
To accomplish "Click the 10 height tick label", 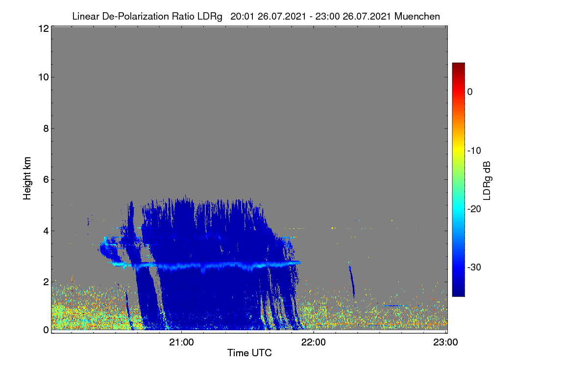I will pyautogui.click(x=43, y=77).
